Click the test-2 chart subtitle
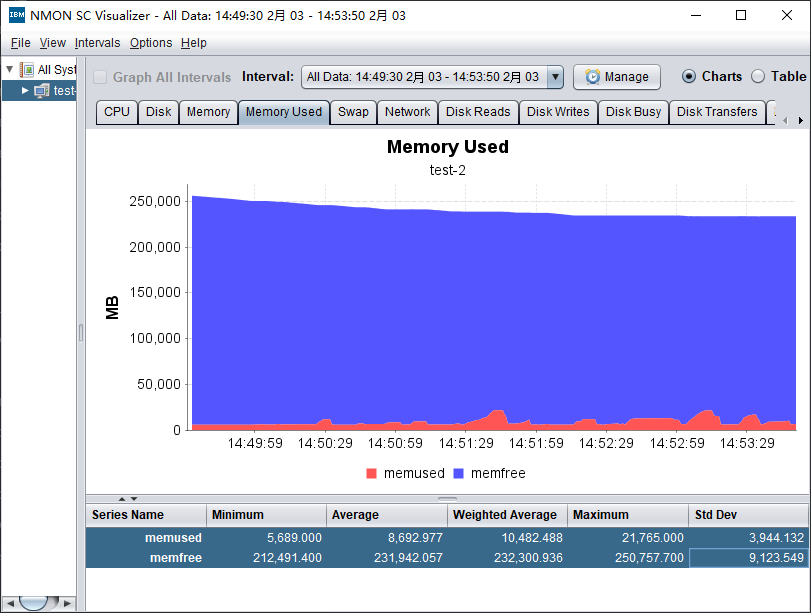The height and width of the screenshot is (613, 811). (448, 170)
